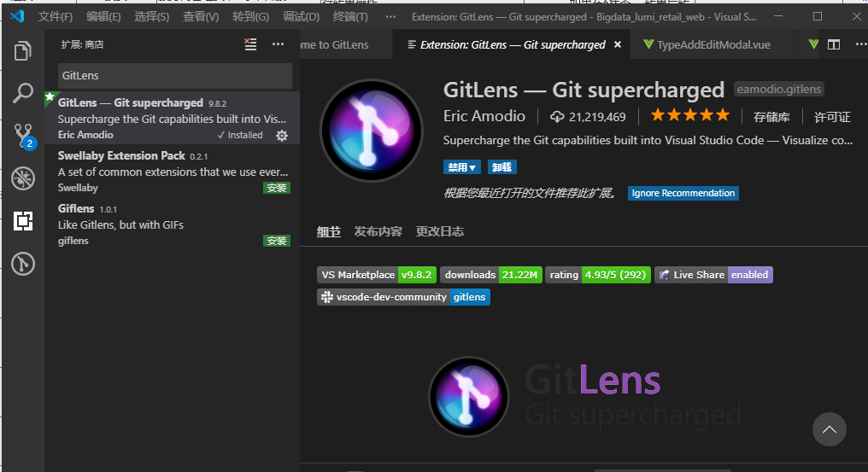Select the 细节 details tab

328,232
